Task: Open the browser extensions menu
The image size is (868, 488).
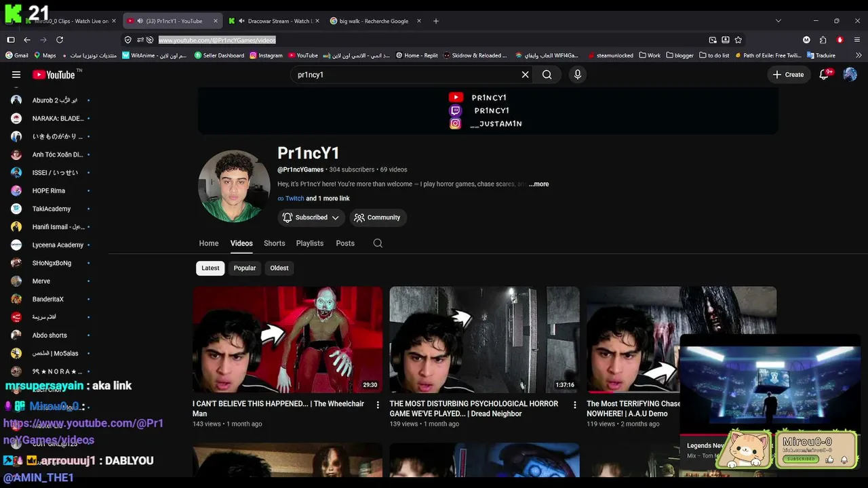Action: pos(823,40)
